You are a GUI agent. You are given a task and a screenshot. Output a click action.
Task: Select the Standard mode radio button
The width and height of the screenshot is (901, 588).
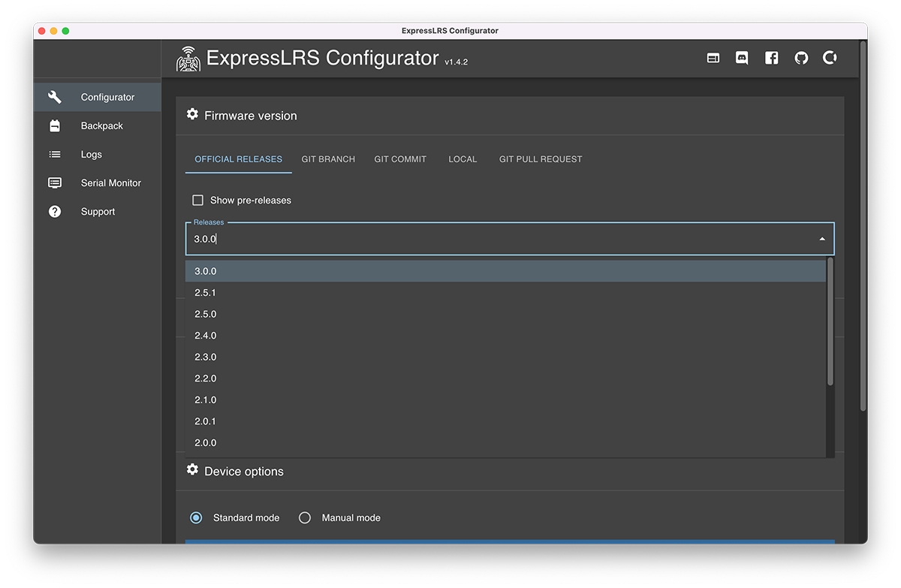(x=196, y=518)
